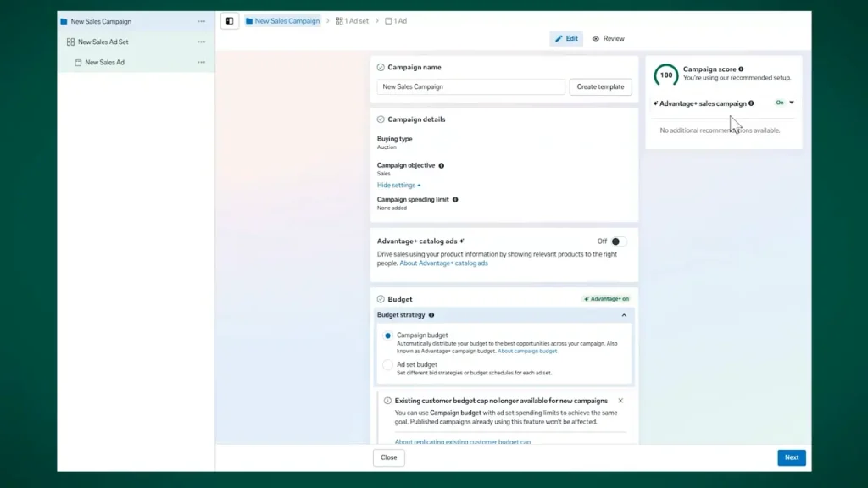Screen dimensions: 868x488
Task: Open About Advantage+ catalog ads link
Action: [443, 263]
